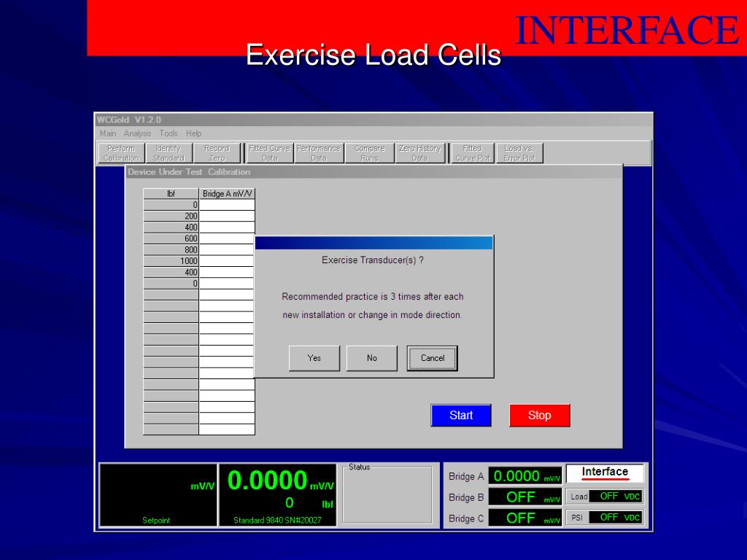Click Perform Calibration toolbar button
Viewport: 747px width, 560px height.
pyautogui.click(x=121, y=153)
